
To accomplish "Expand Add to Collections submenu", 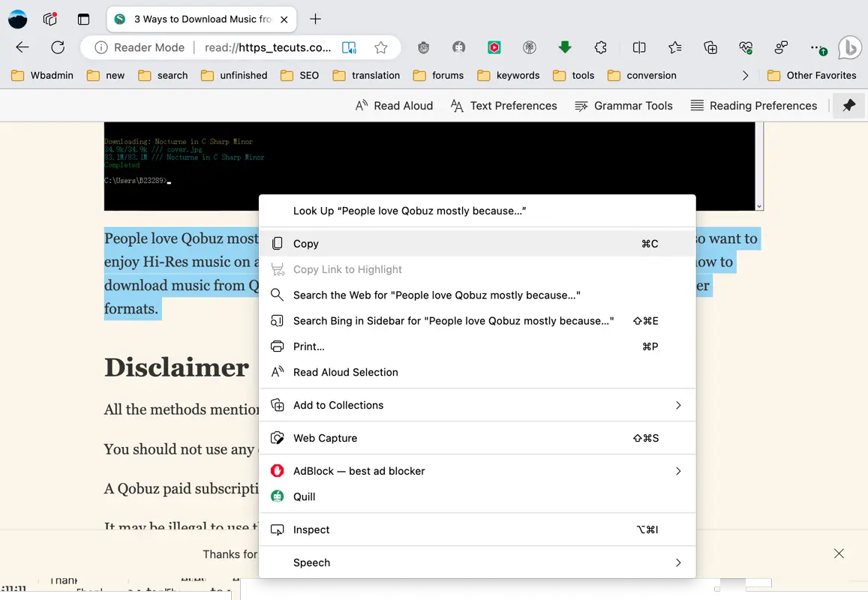I will point(477,405).
